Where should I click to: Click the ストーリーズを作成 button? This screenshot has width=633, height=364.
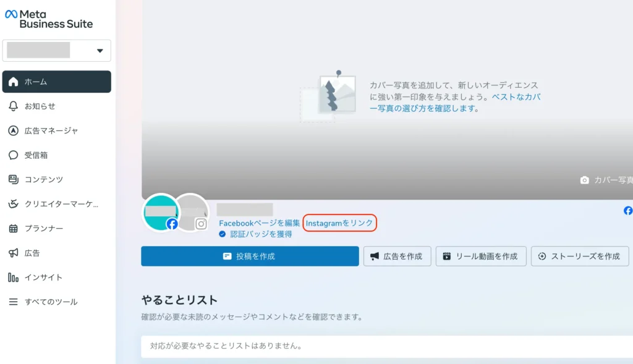click(x=579, y=256)
